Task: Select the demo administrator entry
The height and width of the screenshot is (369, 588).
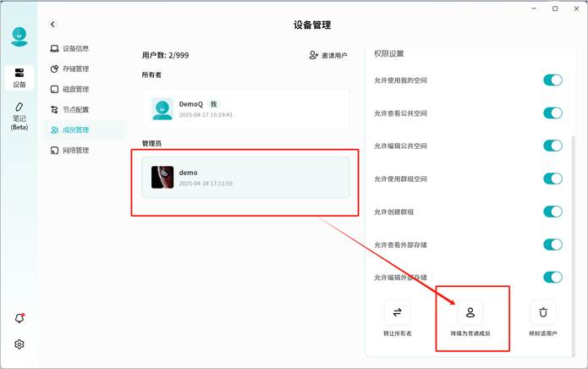Action: 245,177
